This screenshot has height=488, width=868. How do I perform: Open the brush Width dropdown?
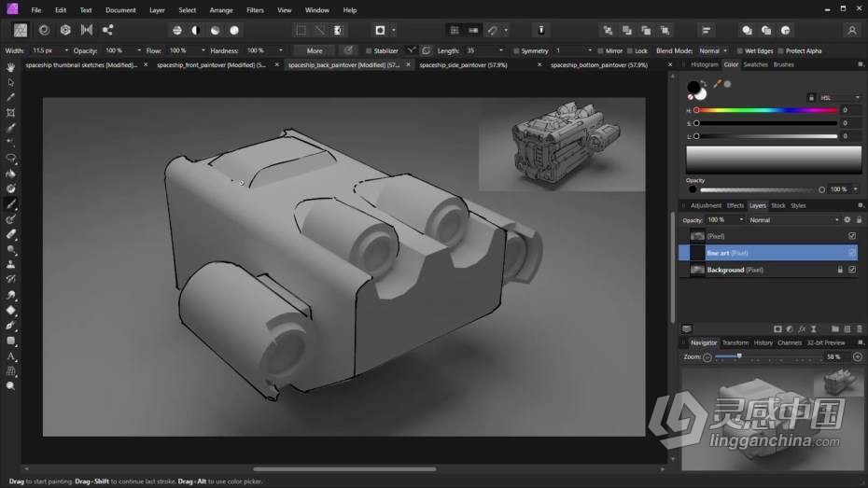[x=66, y=50]
